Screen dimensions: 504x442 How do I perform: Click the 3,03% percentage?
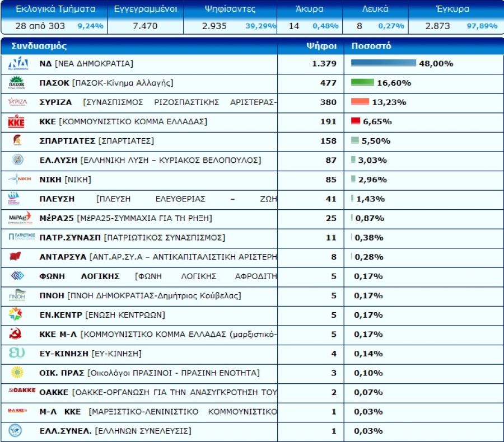(372, 160)
